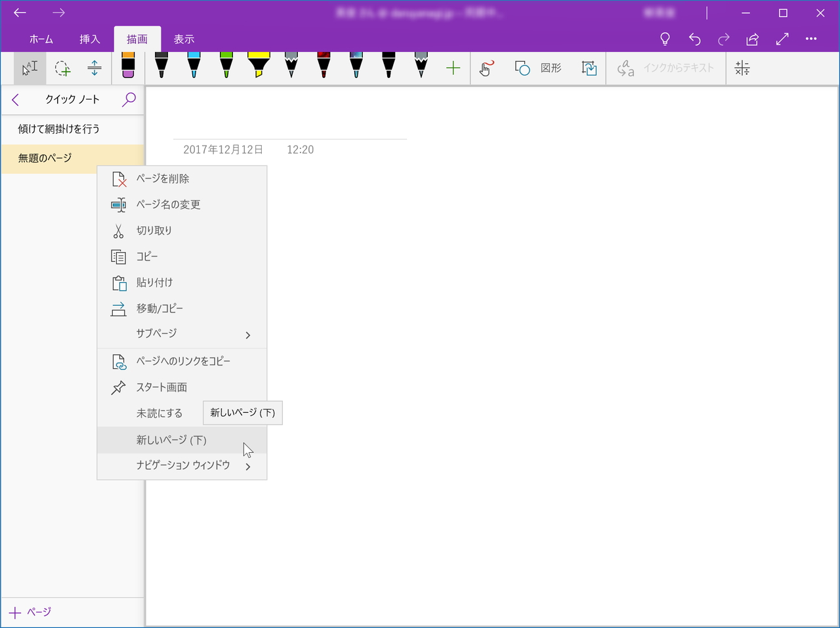Select the 無題のページ page

(72, 158)
